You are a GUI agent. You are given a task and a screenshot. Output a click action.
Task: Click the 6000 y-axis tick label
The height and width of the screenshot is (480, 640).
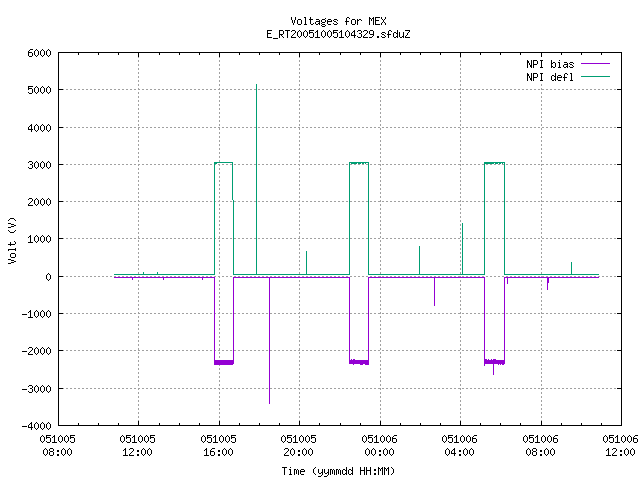coord(40,53)
